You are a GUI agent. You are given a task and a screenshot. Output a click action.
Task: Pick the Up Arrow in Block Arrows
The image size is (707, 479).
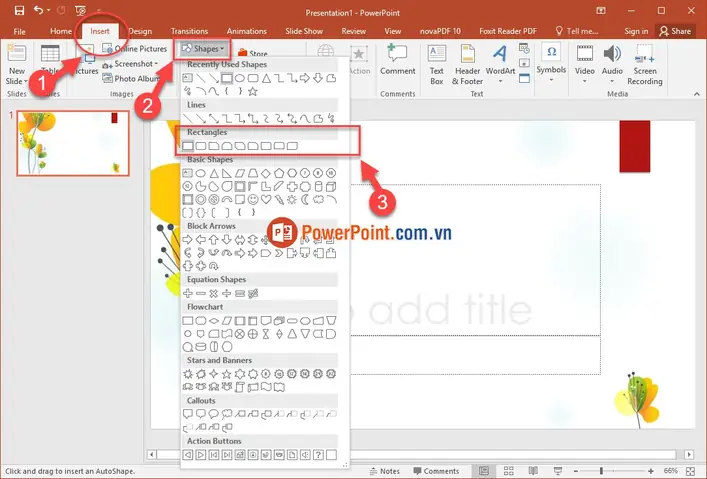click(214, 240)
